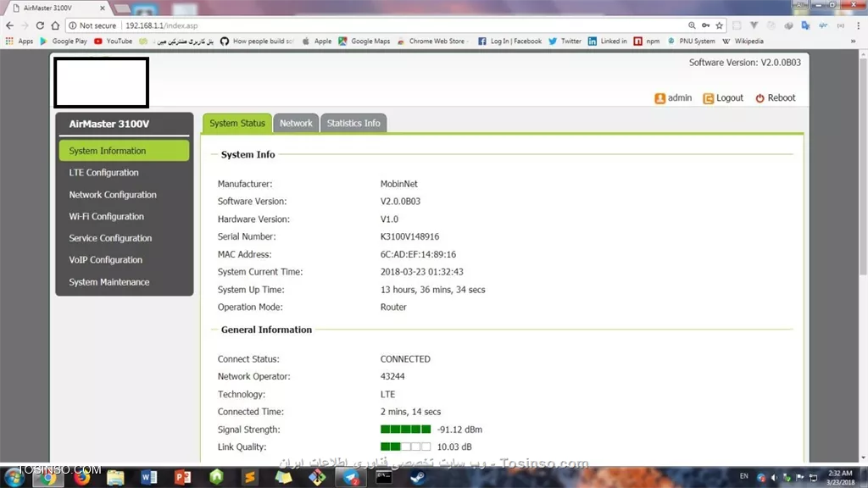Open Firefox from the taskbar
Image resolution: width=868 pixels, height=488 pixels.
(82, 477)
